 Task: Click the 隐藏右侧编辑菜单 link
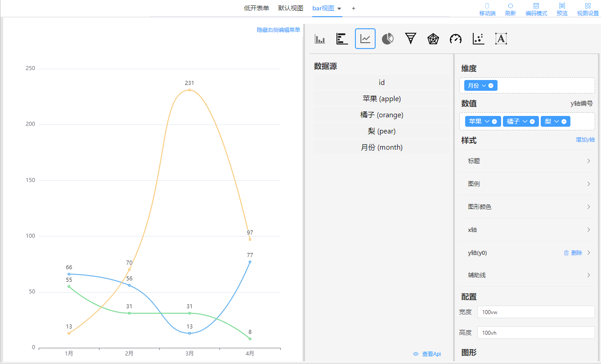tap(278, 30)
